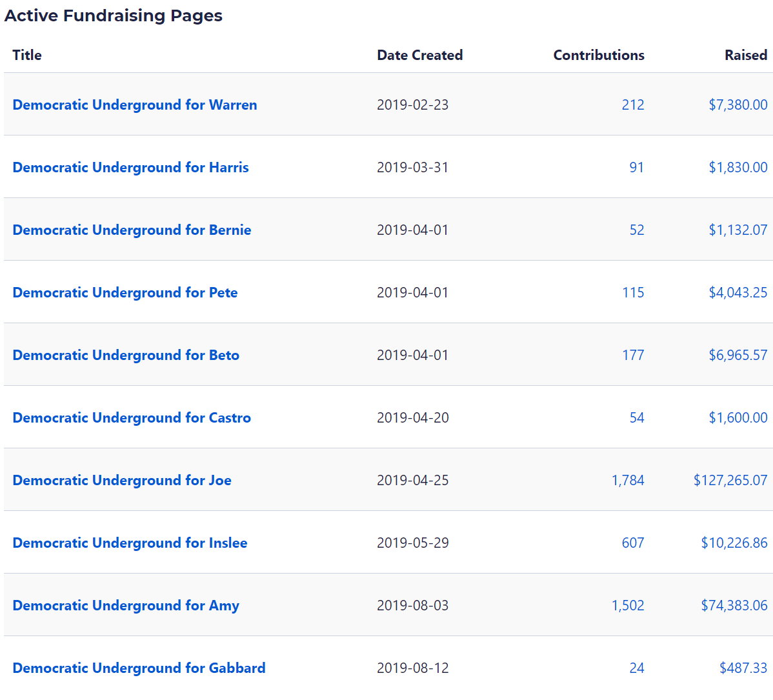773x700 pixels.
Task: Open Democratic Underground for Inslee page
Action: tap(130, 543)
